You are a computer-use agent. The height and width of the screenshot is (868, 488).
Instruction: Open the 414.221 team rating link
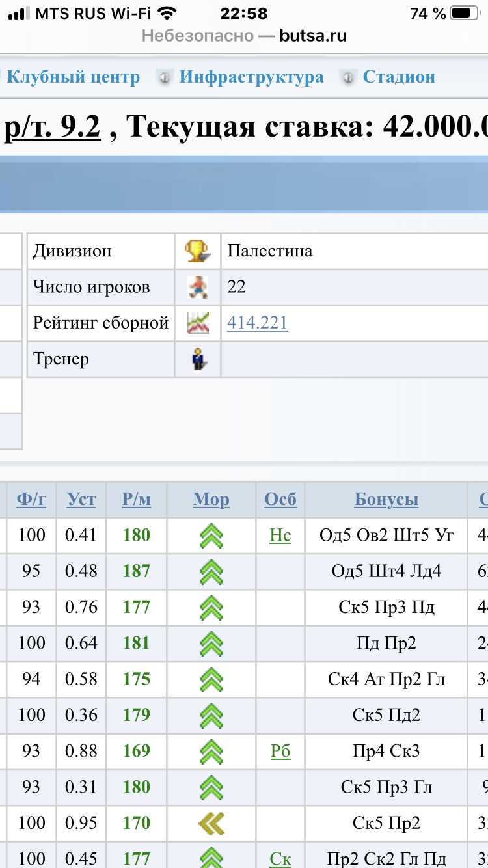coord(257,323)
